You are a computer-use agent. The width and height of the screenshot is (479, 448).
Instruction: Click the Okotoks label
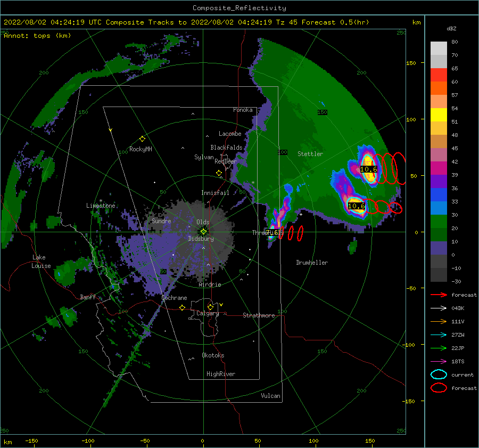pyautogui.click(x=213, y=355)
